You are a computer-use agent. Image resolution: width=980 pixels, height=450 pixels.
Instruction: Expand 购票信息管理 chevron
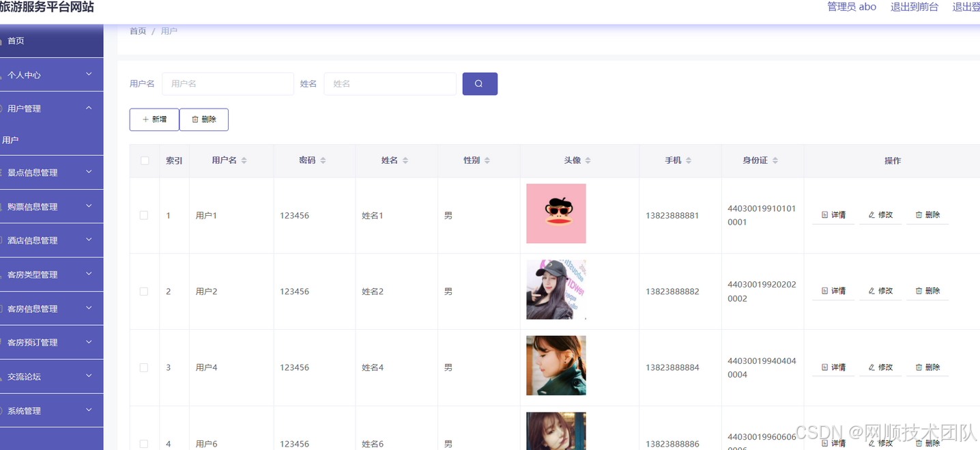coord(89,206)
